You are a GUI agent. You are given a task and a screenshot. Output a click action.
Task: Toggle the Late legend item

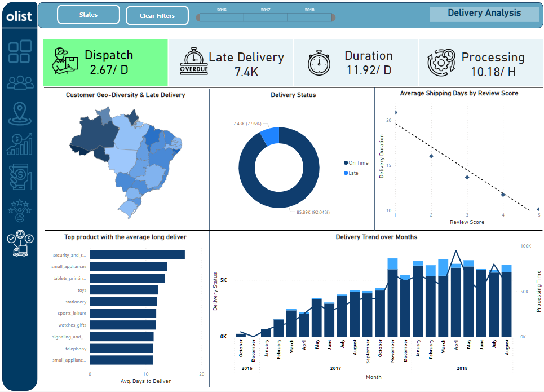pos(352,173)
